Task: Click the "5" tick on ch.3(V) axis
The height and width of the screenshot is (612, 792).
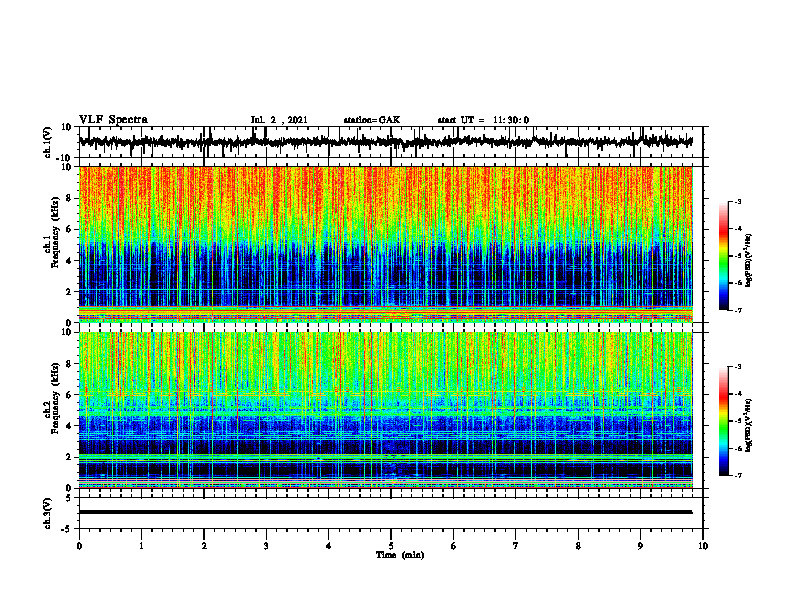Action: [70, 498]
